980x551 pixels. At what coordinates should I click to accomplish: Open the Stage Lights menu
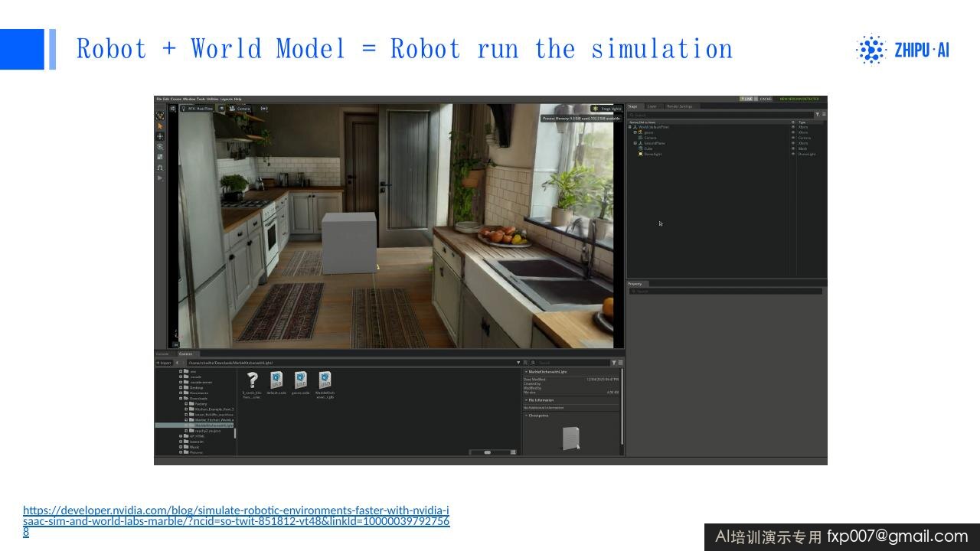coord(607,109)
